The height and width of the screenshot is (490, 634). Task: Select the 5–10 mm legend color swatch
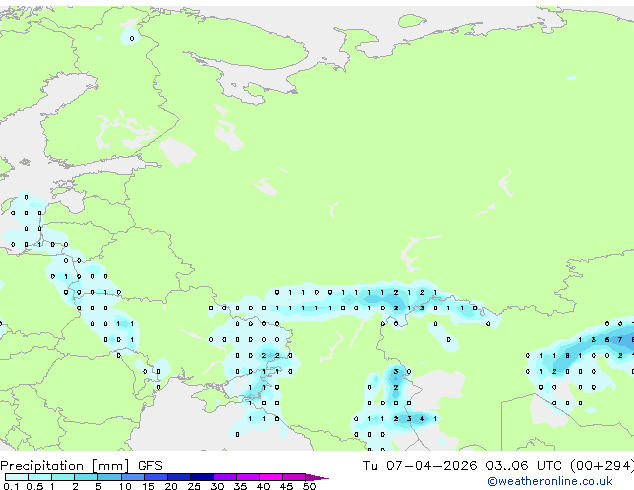pos(109,477)
